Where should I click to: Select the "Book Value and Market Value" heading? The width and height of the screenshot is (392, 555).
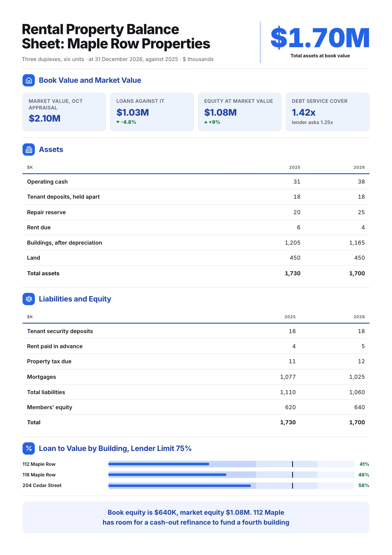point(90,80)
